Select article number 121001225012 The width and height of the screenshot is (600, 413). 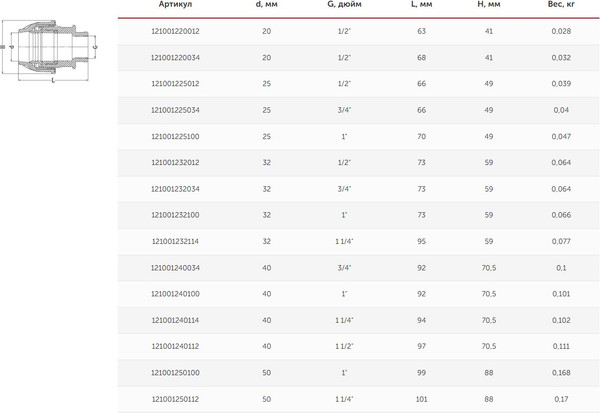(x=175, y=84)
